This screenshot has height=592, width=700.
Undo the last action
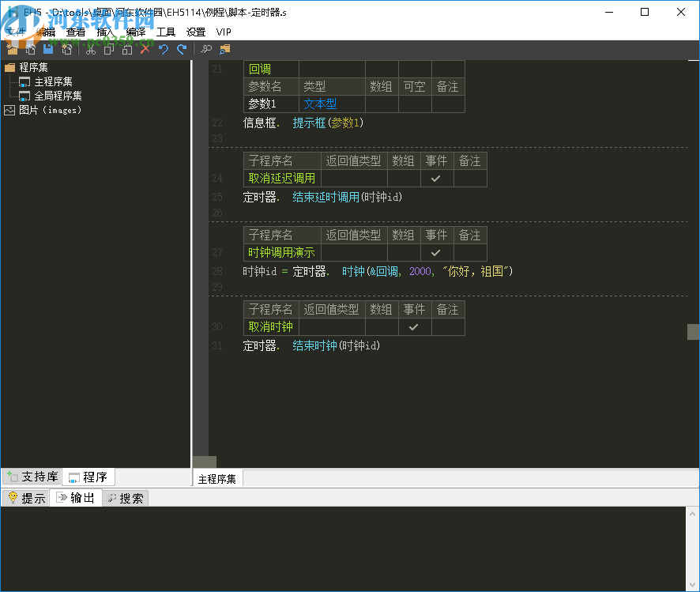(x=163, y=49)
